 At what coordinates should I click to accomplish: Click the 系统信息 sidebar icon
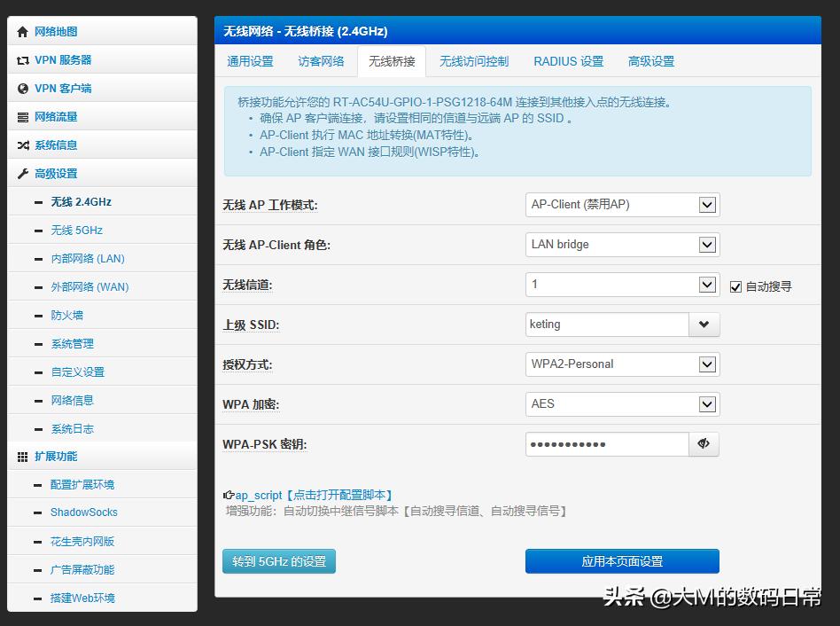coord(22,145)
